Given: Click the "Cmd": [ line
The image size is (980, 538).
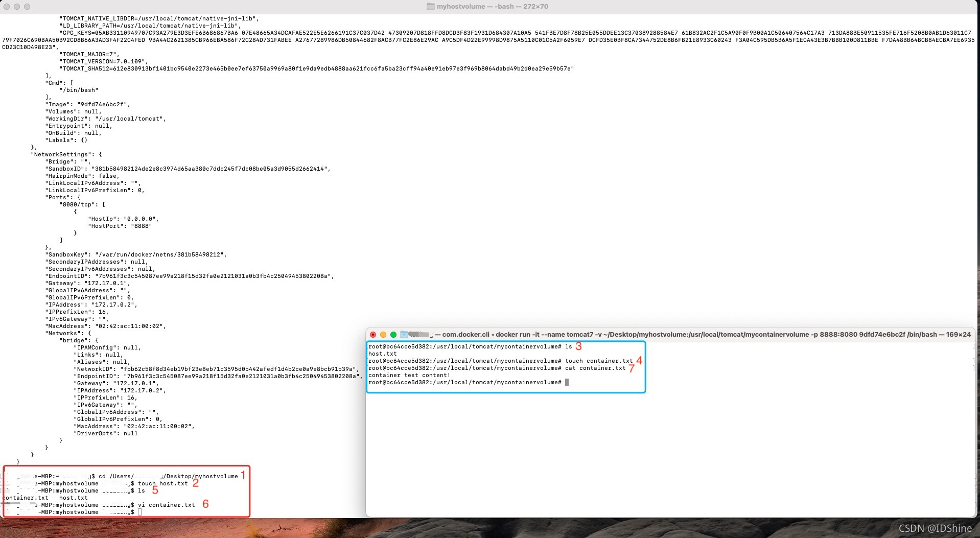Looking at the screenshot, I should 59,83.
